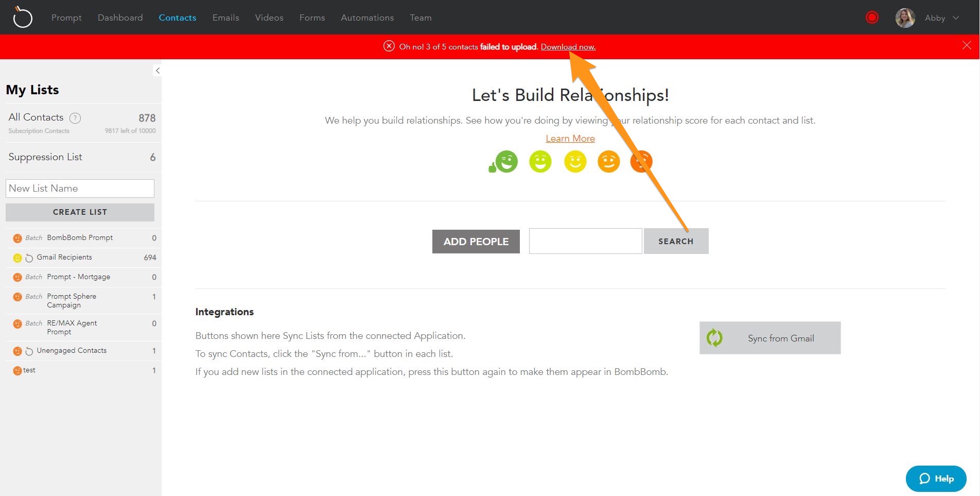
Task: Click the ADD PEOPLE button
Action: tap(476, 242)
